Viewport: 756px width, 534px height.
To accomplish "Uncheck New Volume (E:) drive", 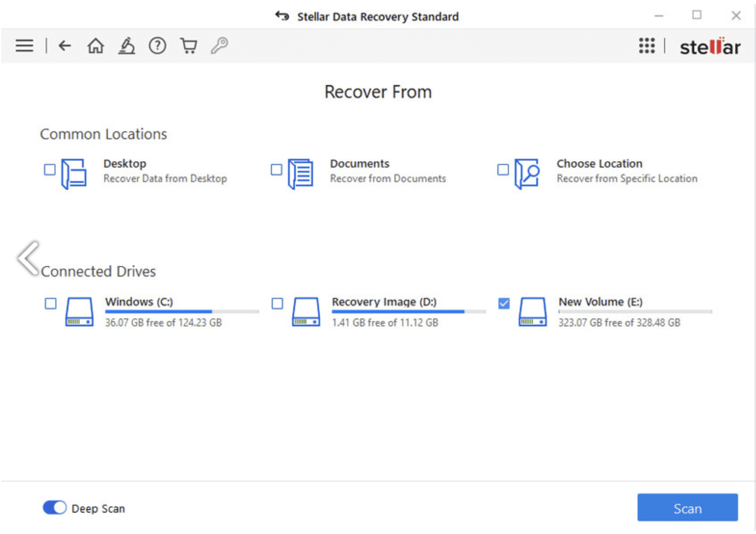I will tap(504, 303).
